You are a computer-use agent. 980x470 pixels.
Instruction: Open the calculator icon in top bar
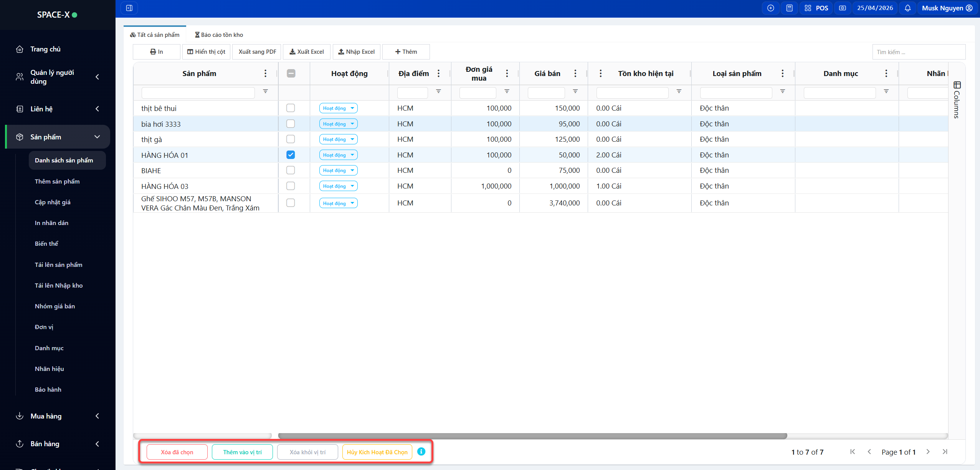pos(789,8)
